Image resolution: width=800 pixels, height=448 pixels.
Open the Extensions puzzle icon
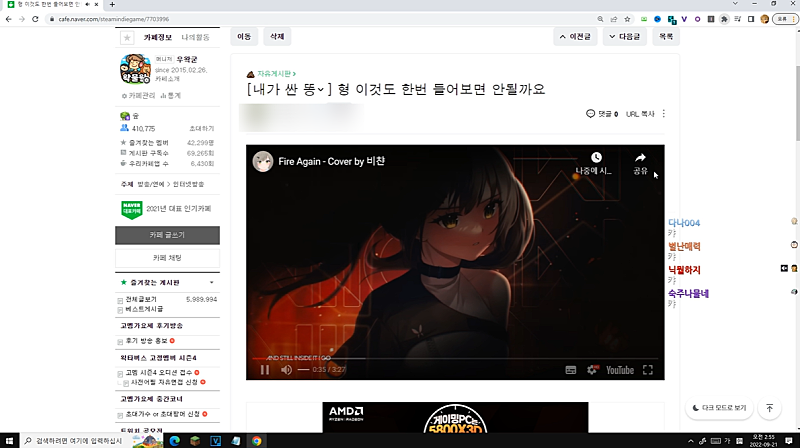coord(724,19)
